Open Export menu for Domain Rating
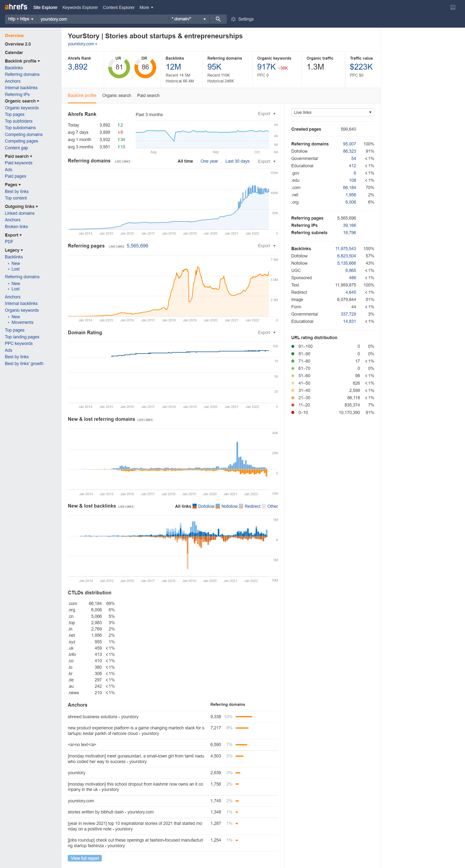465x868 pixels. (267, 333)
